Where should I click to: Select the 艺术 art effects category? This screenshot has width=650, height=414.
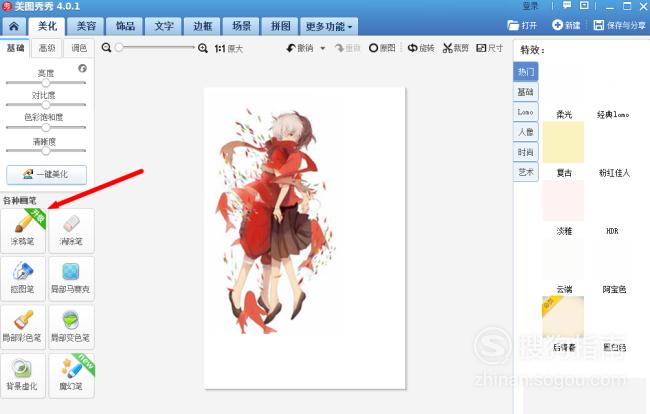[526, 172]
